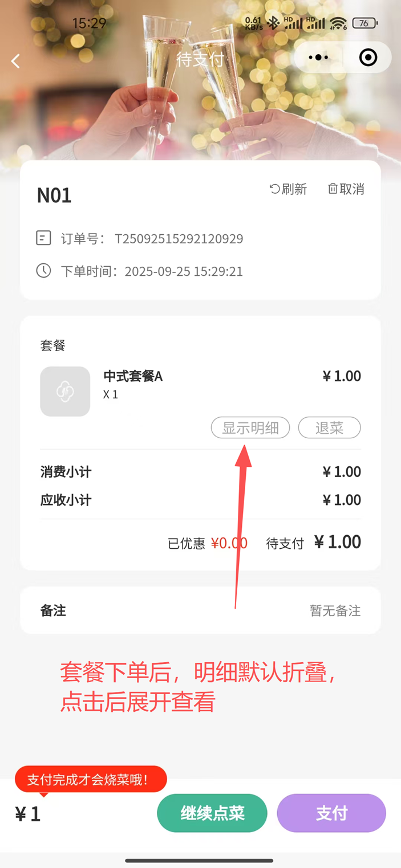Tap the trash icon to cancel order

pyautogui.click(x=333, y=189)
